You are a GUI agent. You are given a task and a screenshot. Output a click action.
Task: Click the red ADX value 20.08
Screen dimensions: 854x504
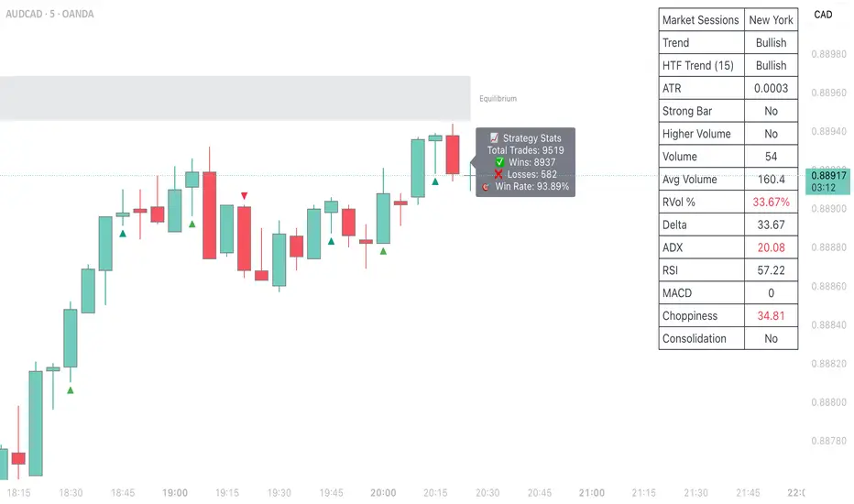[x=771, y=247]
